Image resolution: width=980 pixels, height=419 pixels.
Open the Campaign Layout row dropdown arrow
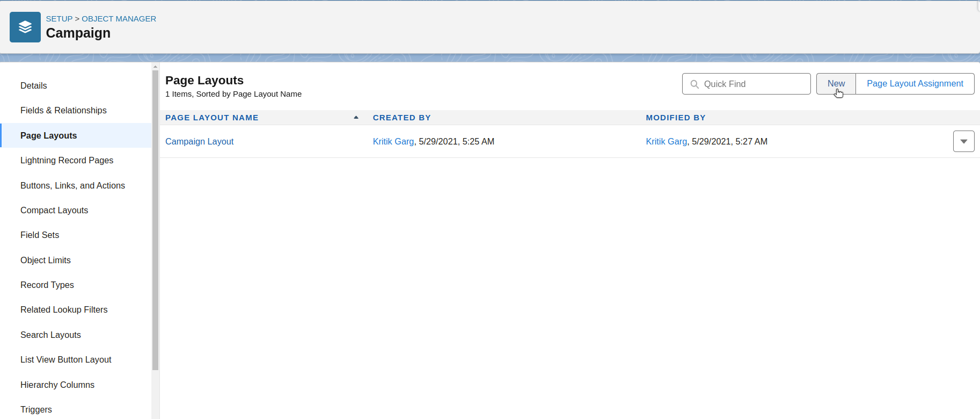click(x=963, y=141)
